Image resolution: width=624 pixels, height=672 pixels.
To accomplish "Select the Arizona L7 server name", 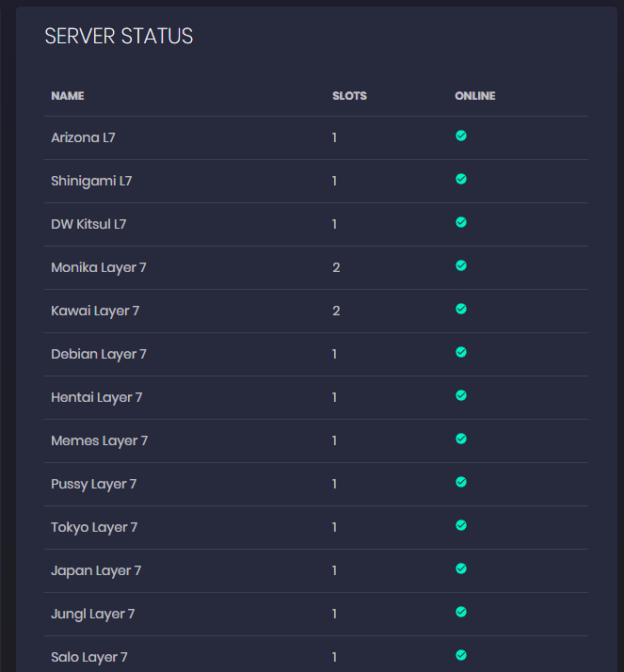I will click(83, 137).
